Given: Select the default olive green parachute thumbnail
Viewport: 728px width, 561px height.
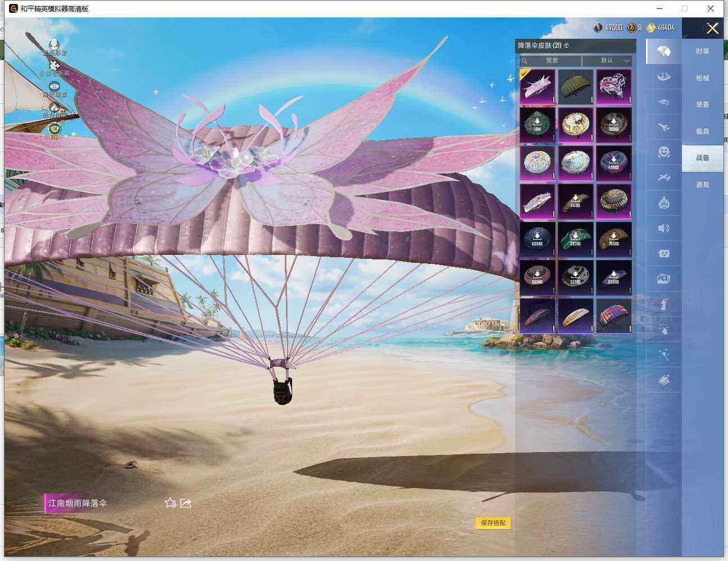Looking at the screenshot, I should click(576, 87).
